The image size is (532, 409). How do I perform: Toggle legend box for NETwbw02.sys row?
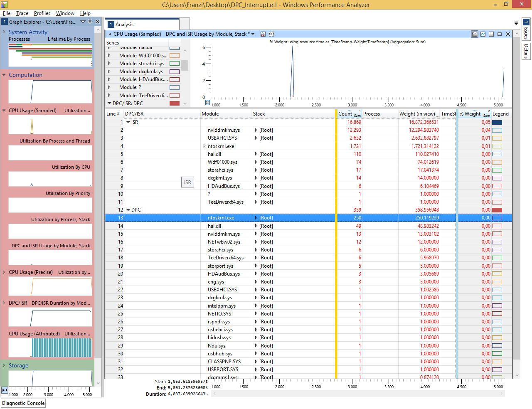(497, 242)
